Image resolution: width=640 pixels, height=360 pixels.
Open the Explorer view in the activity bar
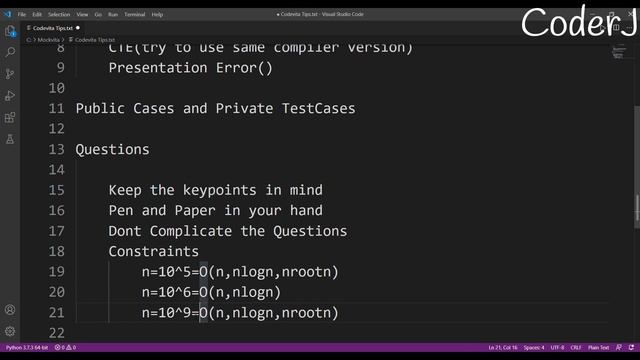(10, 31)
